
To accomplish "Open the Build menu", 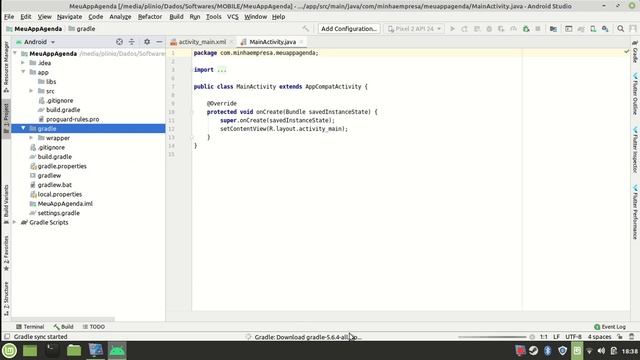I will click(x=176, y=17).
